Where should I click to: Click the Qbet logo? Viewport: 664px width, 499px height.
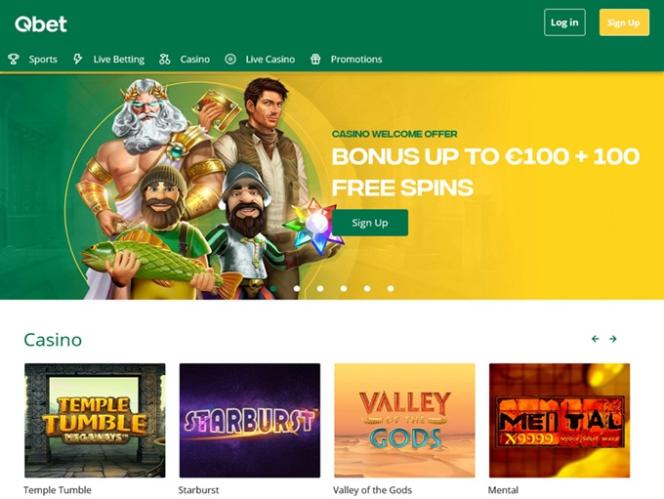coord(41,24)
